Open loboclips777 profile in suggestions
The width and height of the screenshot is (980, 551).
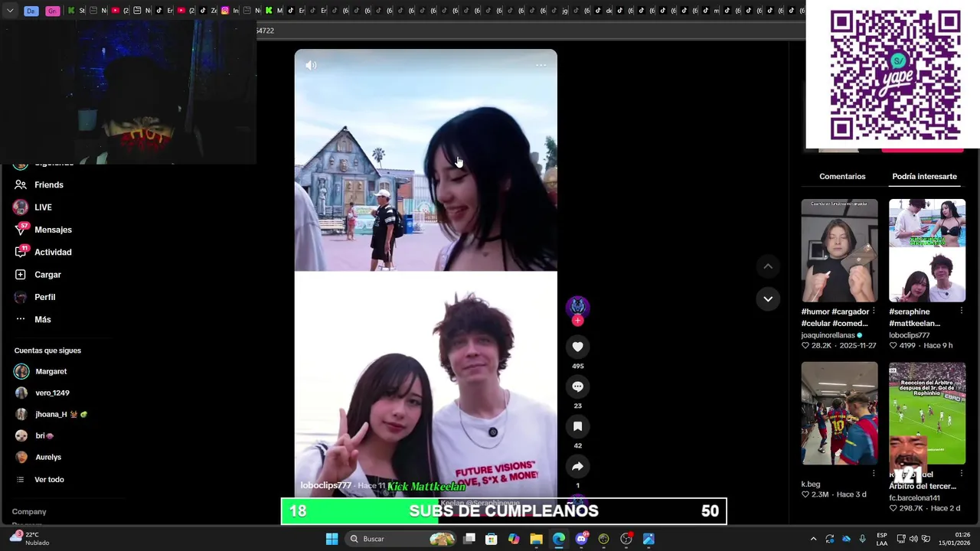tap(909, 335)
